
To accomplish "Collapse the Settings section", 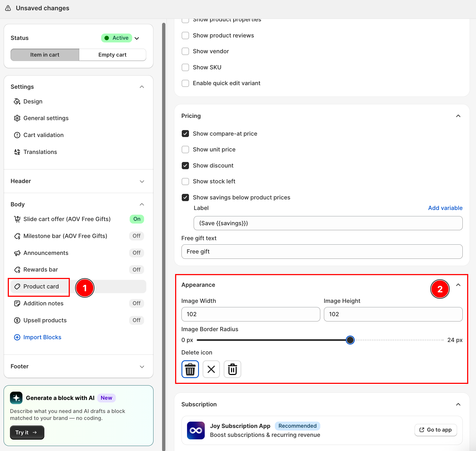I will click(142, 87).
